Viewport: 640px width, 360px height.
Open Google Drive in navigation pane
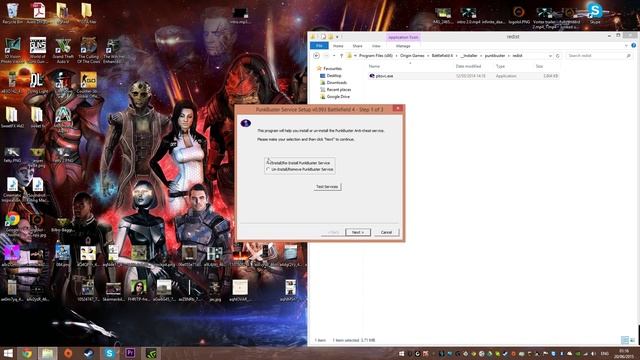click(x=335, y=96)
